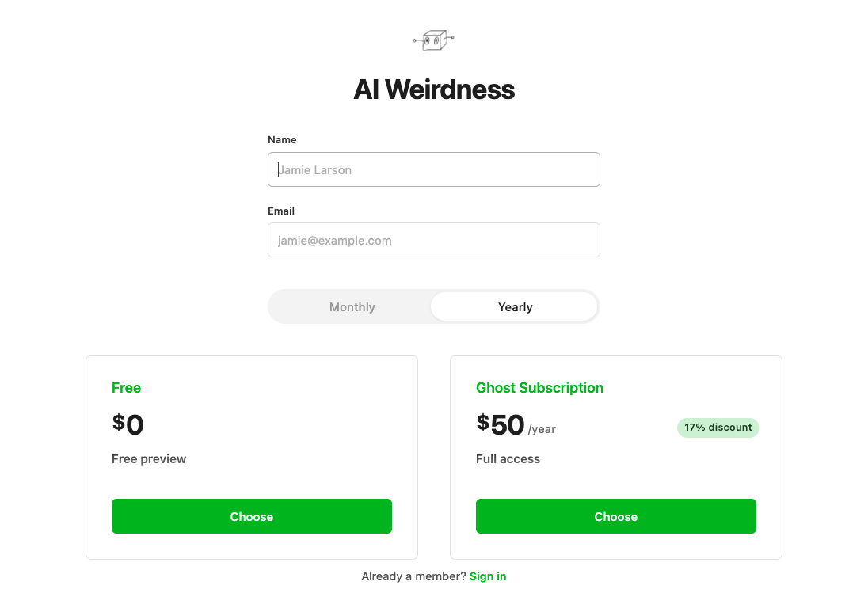The height and width of the screenshot is (608, 868).
Task: Click the AI Weirdness page title
Action: [x=433, y=89]
